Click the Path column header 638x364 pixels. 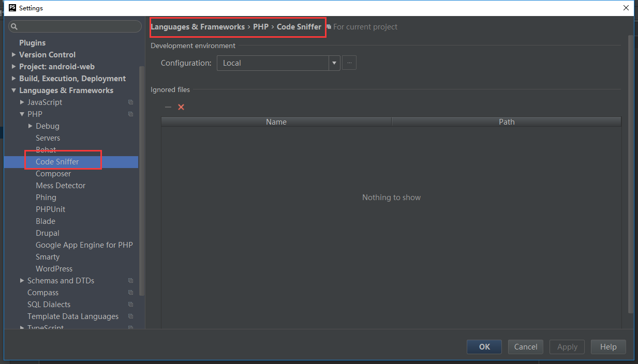click(x=507, y=122)
